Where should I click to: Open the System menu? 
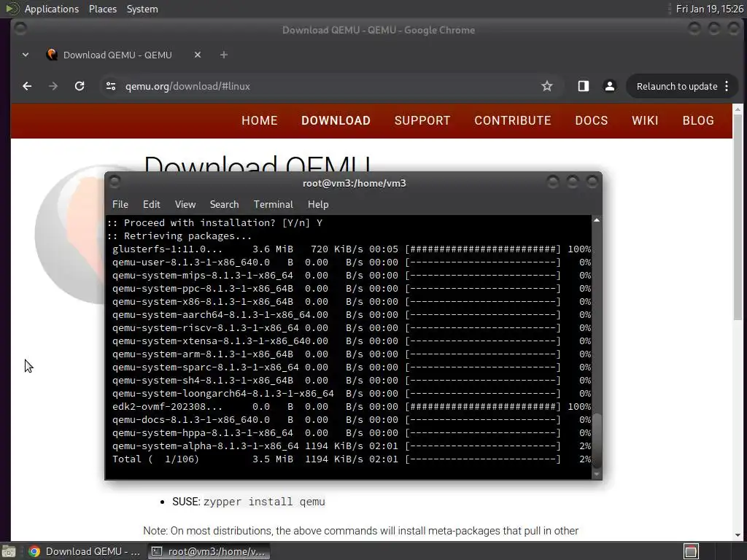(x=142, y=9)
